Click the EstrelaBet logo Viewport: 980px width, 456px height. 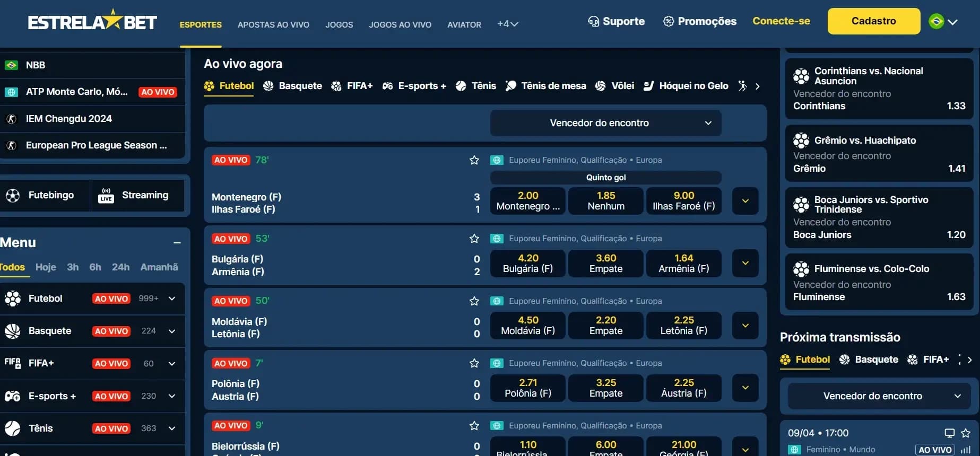[x=92, y=21]
